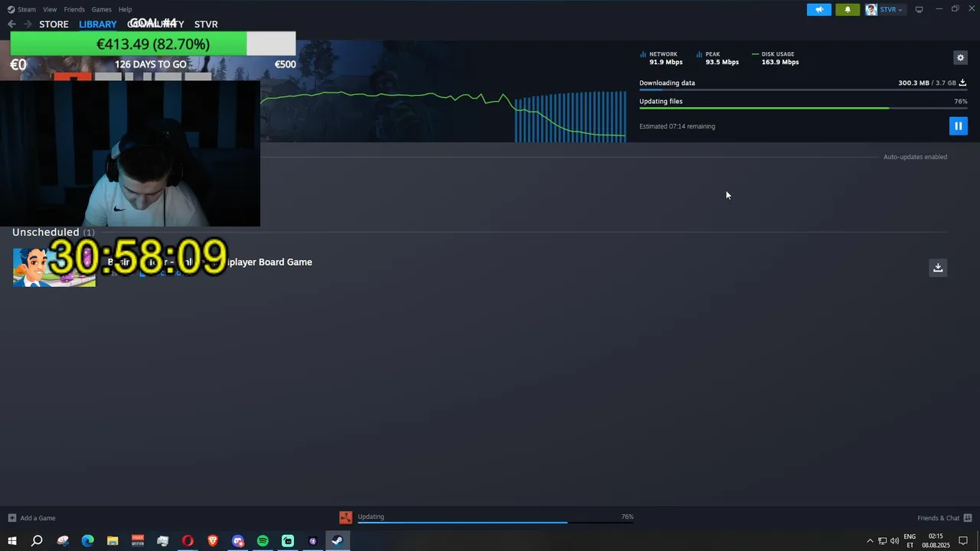The image size is (980, 551).
Task: Launch Microsoft Edge from taskbar
Action: (87, 541)
